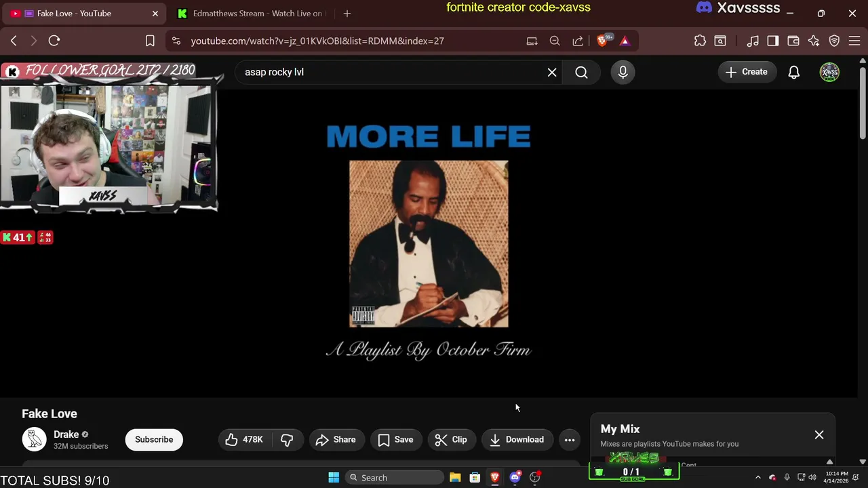Expand the hidden system tray icons chevron
868x488 pixels.
click(758, 477)
